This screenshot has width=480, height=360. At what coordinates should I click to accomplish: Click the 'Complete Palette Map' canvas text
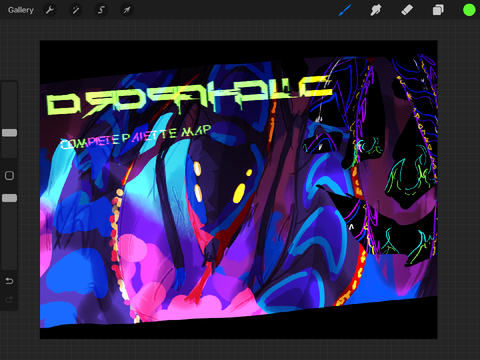135,137
